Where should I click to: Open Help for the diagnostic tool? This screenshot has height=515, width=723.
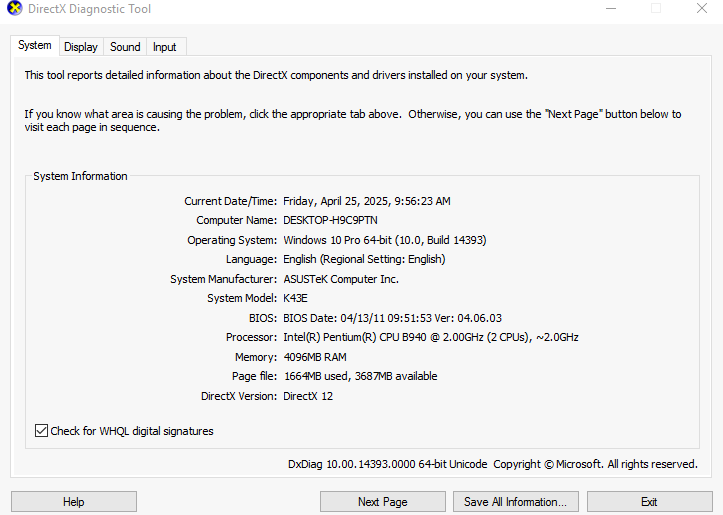point(74,502)
